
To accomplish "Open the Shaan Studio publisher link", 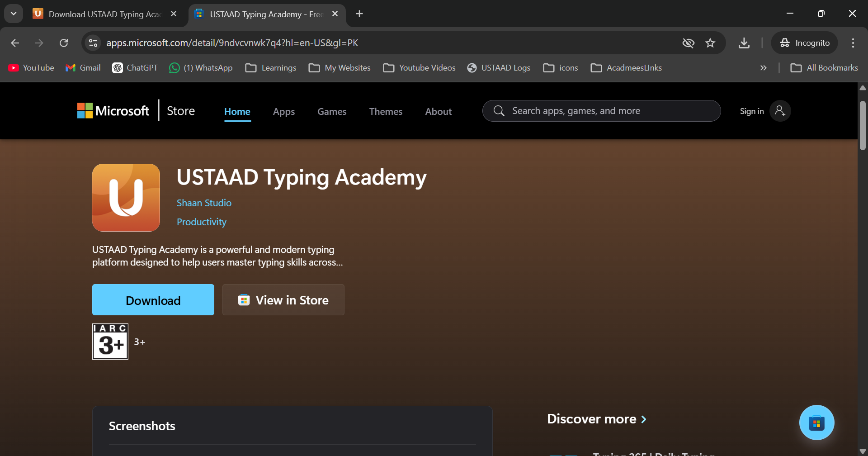I will coord(204,203).
